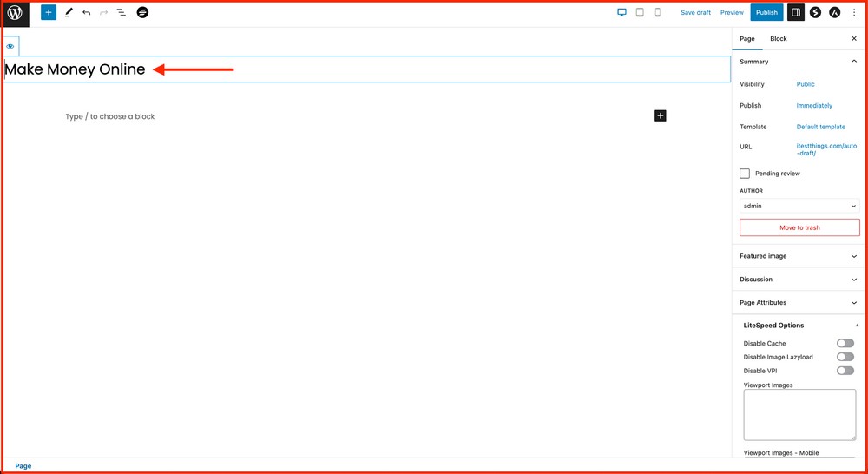Expand the Featured image panel
Viewport: 868px width, 474px height.
799,256
